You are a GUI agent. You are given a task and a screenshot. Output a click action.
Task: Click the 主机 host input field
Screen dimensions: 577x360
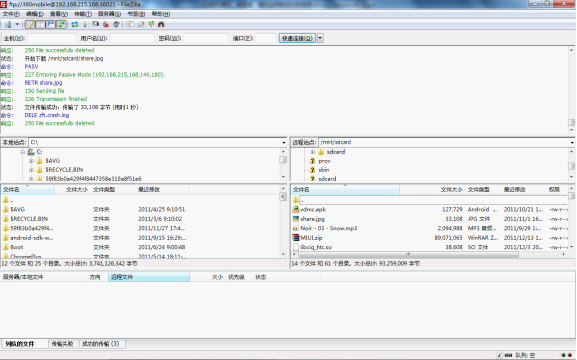tap(52, 38)
